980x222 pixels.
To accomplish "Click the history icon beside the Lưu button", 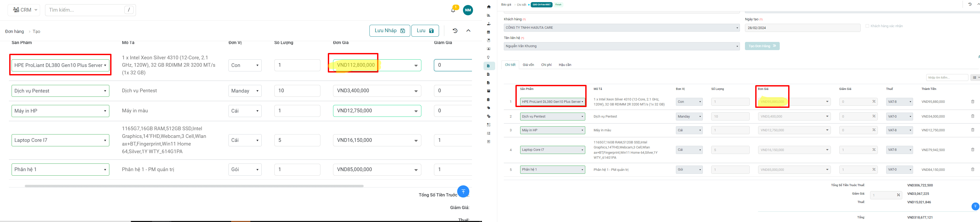I will click(x=455, y=31).
